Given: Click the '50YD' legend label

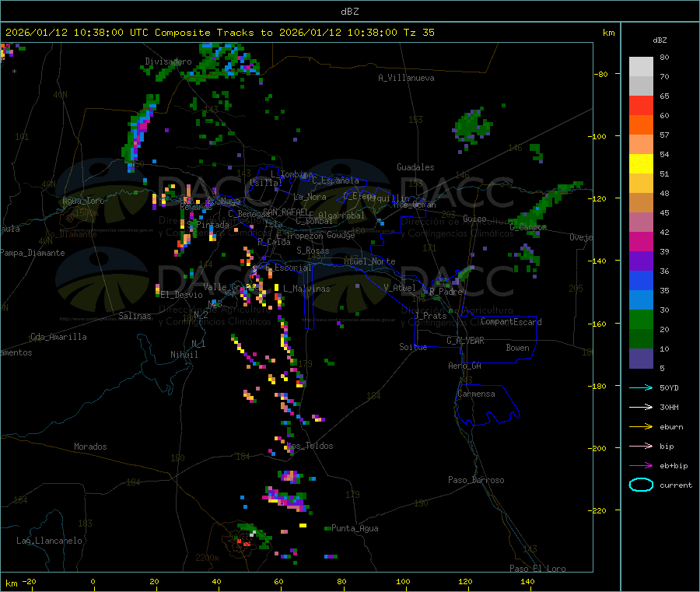Looking at the screenshot, I should pyautogui.click(x=669, y=387).
